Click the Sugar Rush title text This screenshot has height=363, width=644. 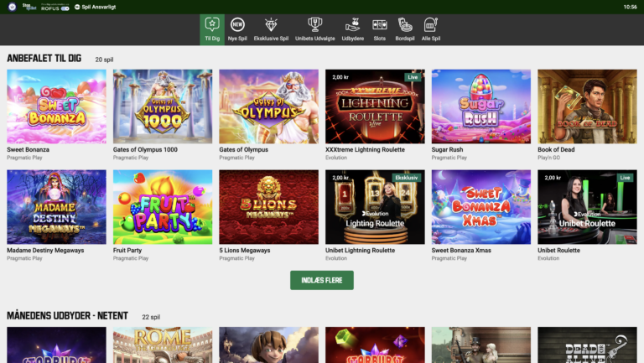(447, 149)
